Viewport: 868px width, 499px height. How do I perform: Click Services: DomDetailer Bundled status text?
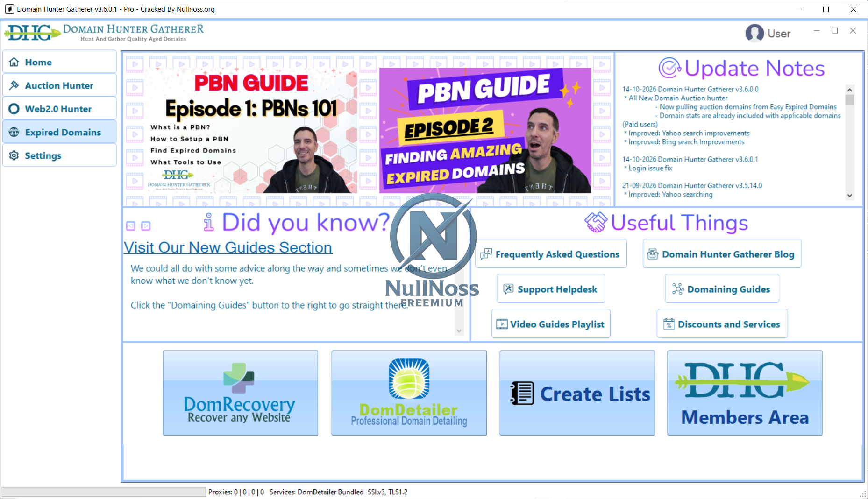click(x=316, y=492)
